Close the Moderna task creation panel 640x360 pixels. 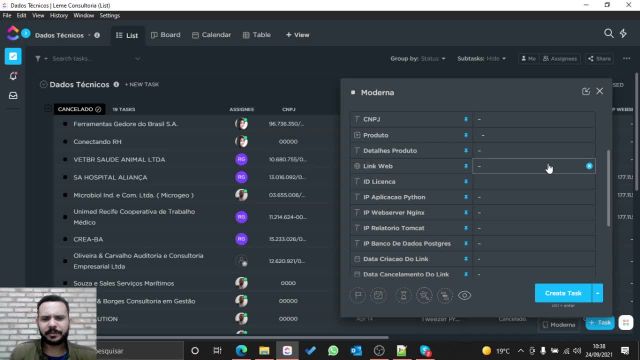point(600,91)
